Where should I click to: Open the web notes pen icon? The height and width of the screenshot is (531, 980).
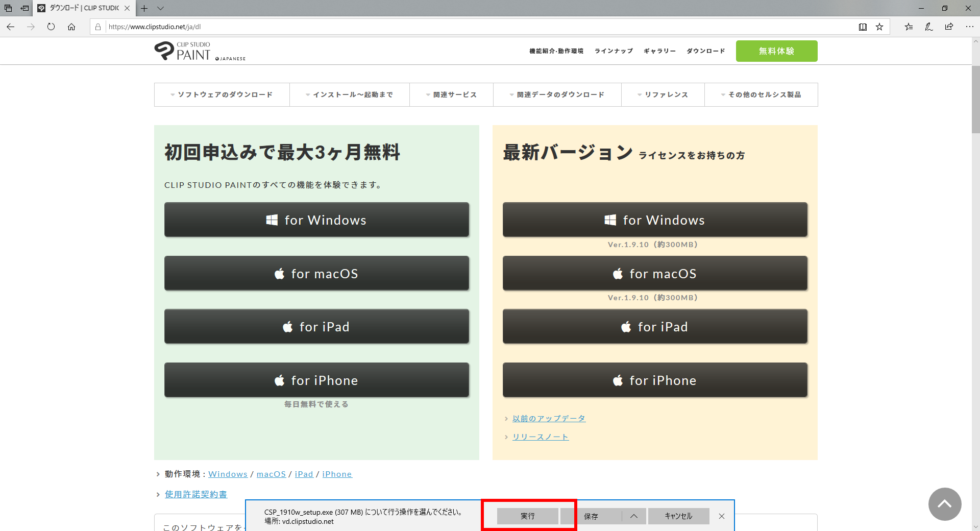pyautogui.click(x=929, y=27)
